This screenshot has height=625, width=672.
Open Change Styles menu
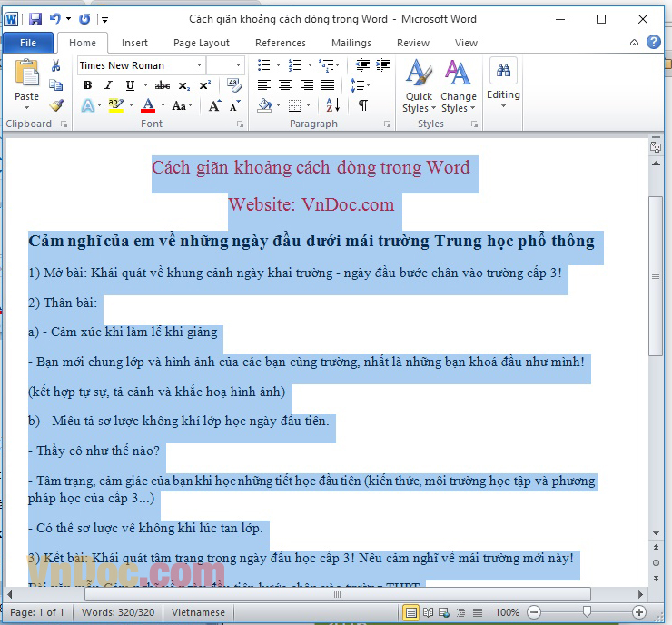[459, 85]
